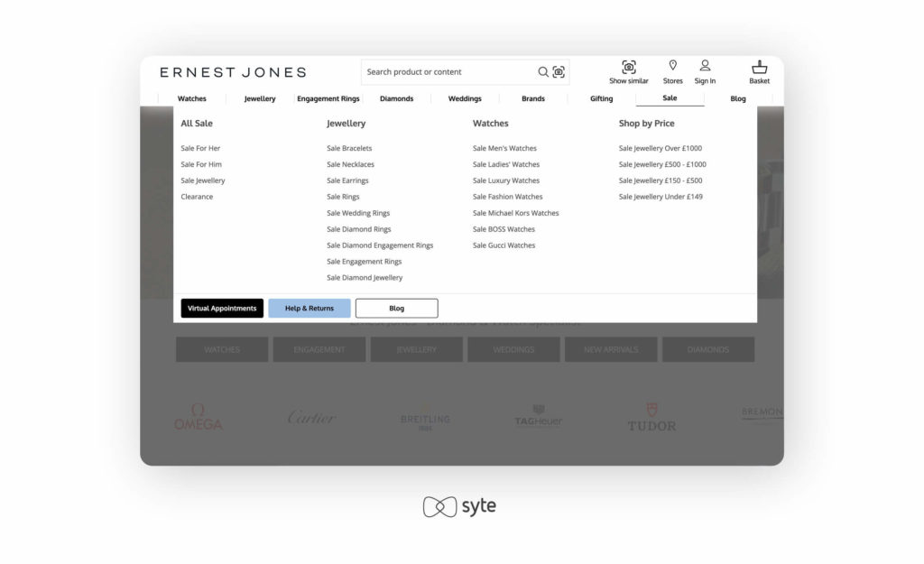
Task: Select the Gifting nav item
Action: [x=602, y=98]
